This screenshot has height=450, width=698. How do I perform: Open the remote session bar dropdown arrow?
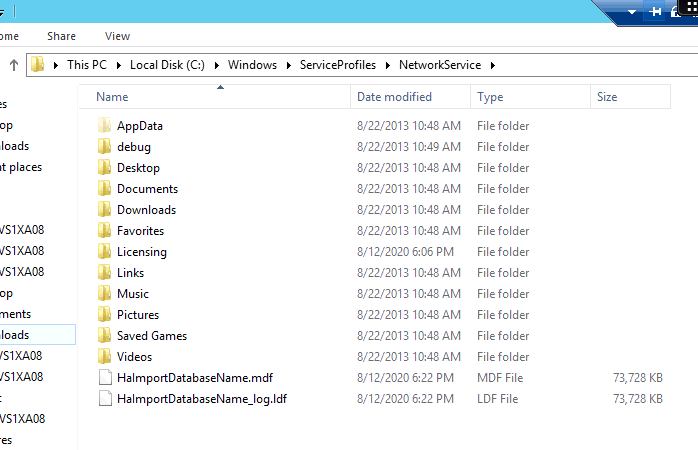point(632,12)
